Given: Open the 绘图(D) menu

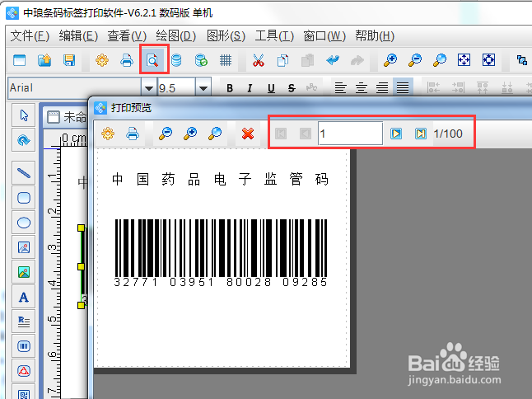Looking at the screenshot, I should [x=175, y=35].
